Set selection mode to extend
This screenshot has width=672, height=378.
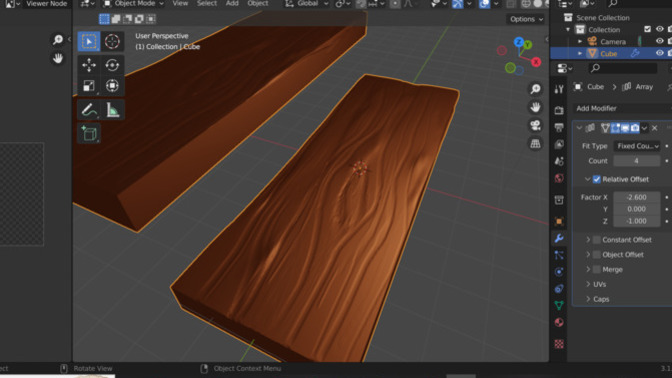pyautogui.click(x=116, y=19)
